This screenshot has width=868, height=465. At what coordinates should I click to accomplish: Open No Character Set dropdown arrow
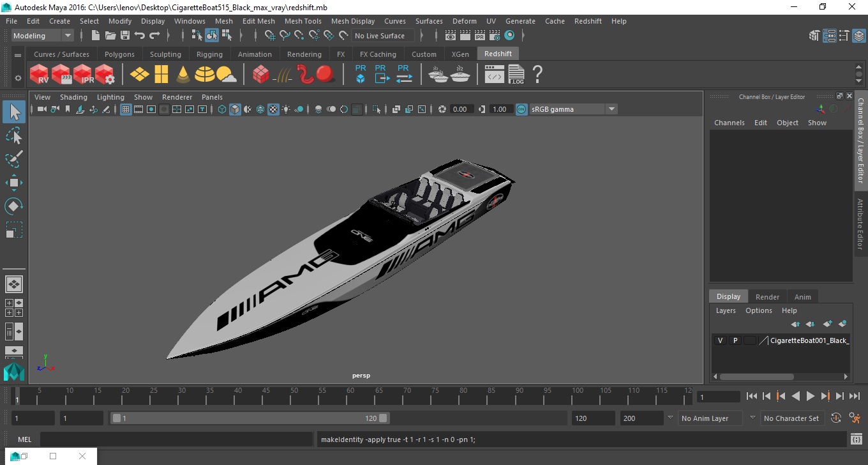click(752, 418)
